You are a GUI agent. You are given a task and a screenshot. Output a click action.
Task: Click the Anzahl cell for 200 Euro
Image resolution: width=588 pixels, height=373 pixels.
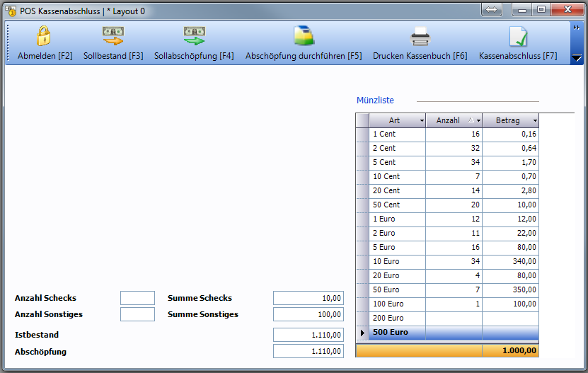point(454,318)
